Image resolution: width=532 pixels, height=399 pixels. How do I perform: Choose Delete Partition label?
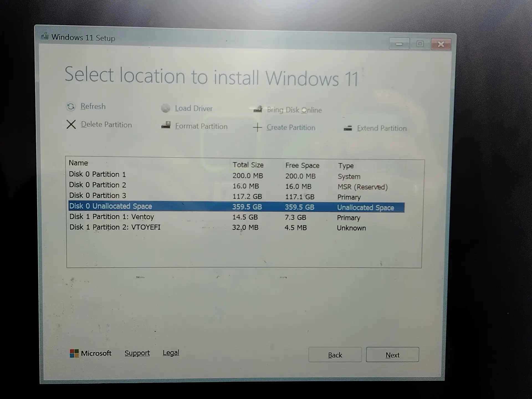[106, 124]
